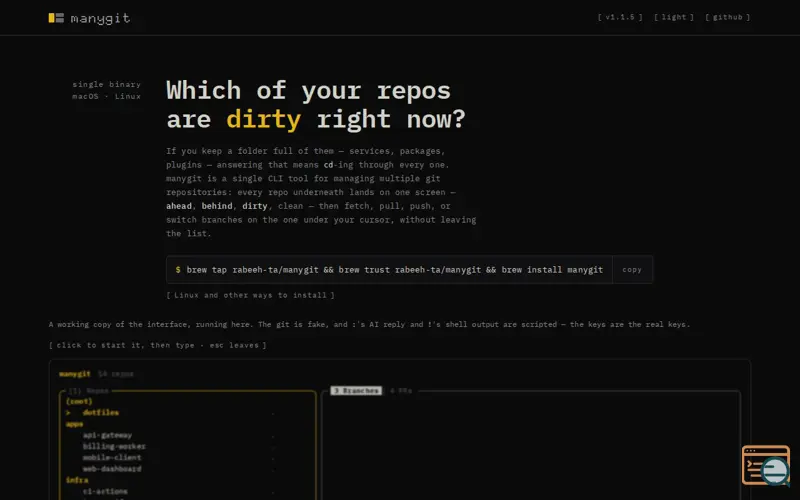Image resolution: width=800 pixels, height=500 pixels.
Task: Select the 3 Branches tab
Action: pyautogui.click(x=356, y=391)
